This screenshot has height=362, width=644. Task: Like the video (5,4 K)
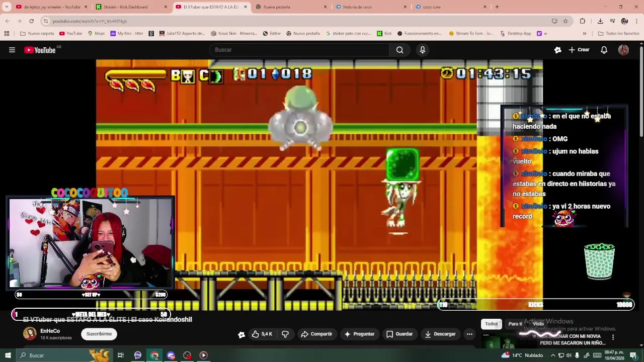(262, 334)
